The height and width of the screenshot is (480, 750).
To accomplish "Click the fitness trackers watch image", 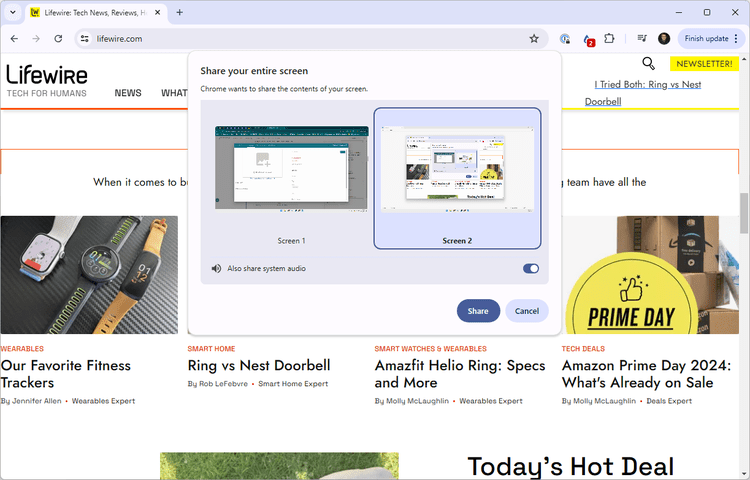I will click(x=89, y=275).
